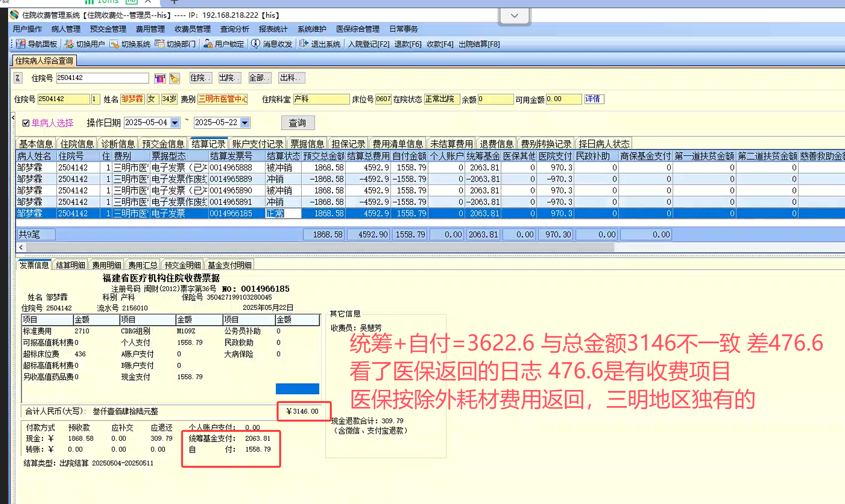Click the 退出系统 exit system icon

303,44
